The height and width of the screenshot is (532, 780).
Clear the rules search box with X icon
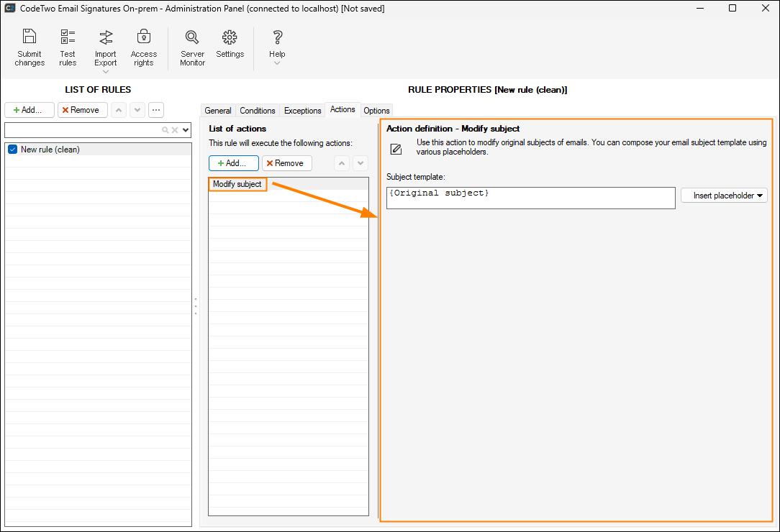(174, 130)
